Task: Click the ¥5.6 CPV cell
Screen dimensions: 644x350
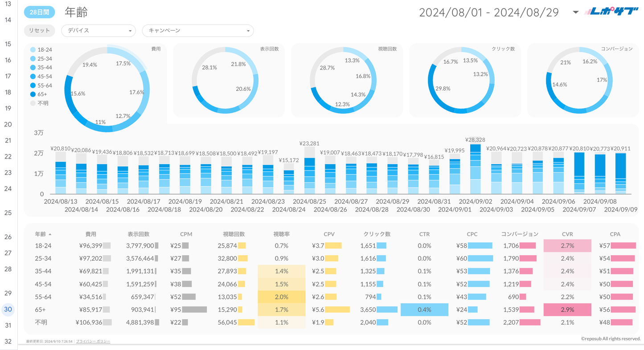Action: 318,310
